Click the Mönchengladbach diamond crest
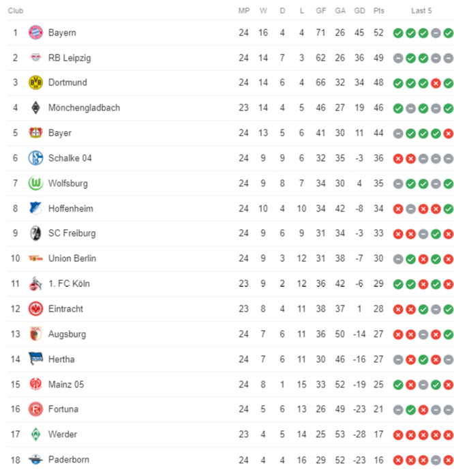 (35, 108)
